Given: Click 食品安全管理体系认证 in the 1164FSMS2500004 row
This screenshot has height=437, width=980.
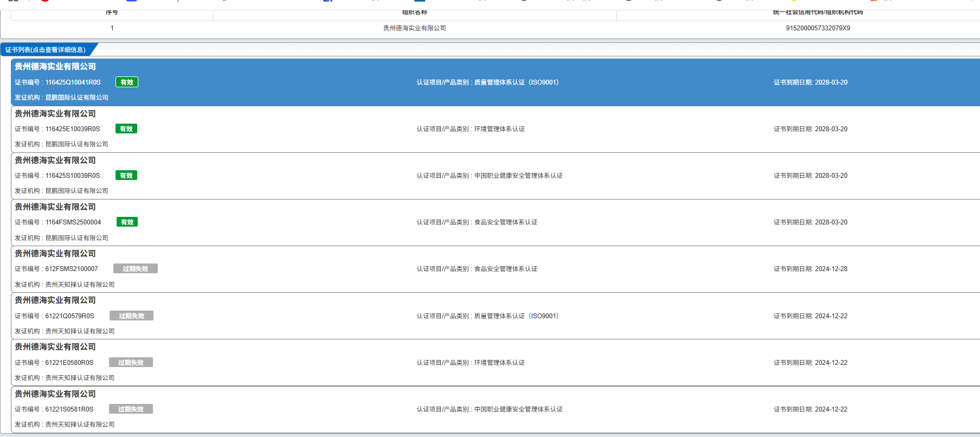Looking at the screenshot, I should point(506,222).
